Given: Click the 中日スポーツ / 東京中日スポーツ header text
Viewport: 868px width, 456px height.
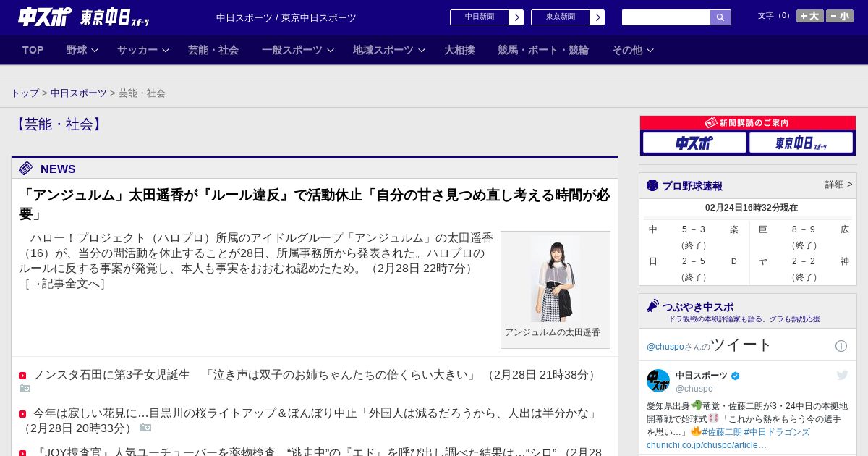Looking at the screenshot, I should (286, 17).
